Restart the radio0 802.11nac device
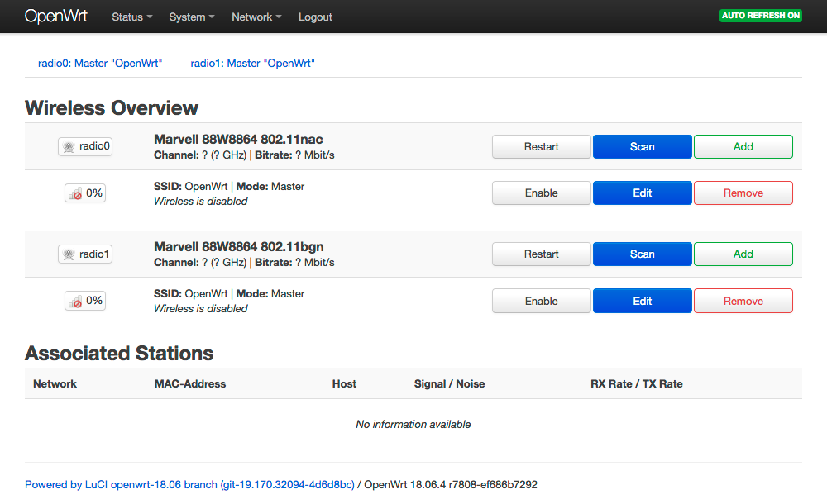 [x=541, y=146]
